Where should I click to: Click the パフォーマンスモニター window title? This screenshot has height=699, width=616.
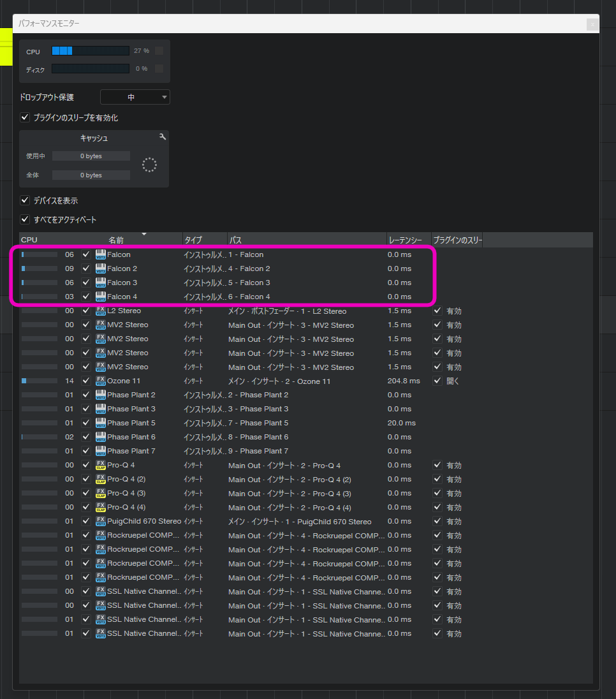[48, 23]
